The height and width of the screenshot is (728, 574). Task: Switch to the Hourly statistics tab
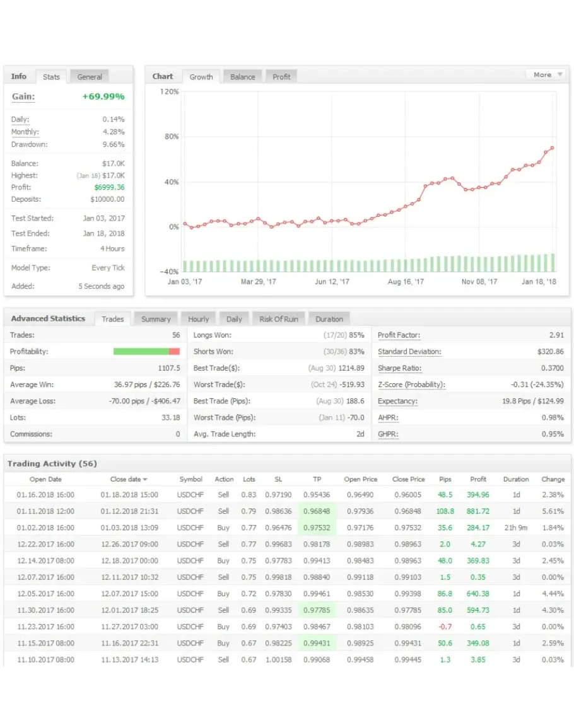[x=198, y=319]
